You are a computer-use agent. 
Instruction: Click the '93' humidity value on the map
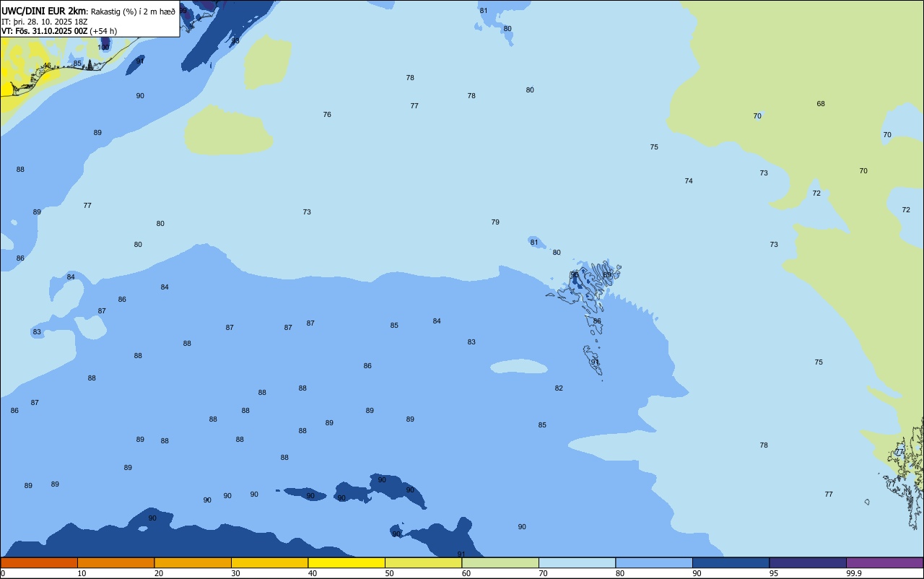(x=235, y=41)
